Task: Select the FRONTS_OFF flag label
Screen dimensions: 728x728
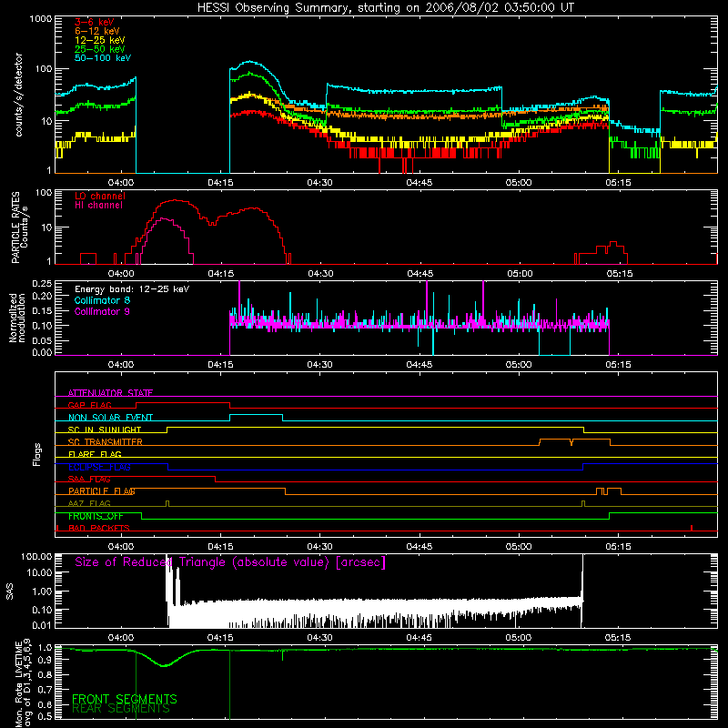Action: 96,516
